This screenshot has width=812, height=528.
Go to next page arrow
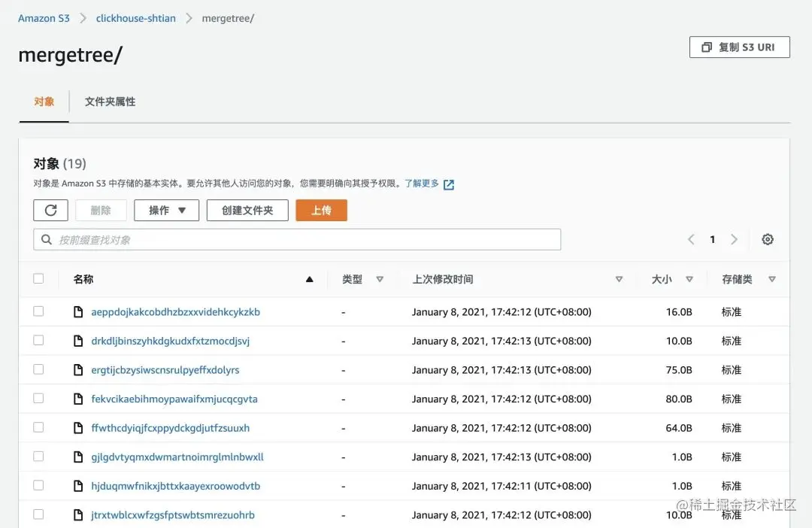pyautogui.click(x=734, y=239)
